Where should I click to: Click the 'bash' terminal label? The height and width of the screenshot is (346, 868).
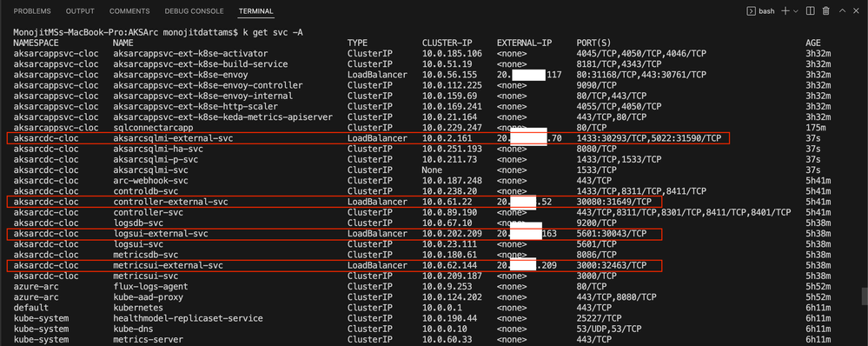(766, 11)
